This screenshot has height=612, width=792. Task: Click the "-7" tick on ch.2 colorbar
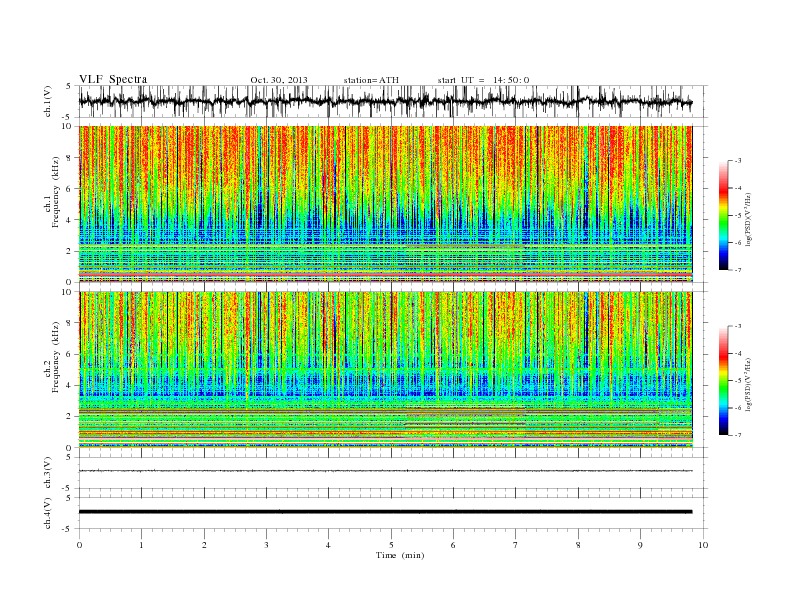pyautogui.click(x=738, y=435)
